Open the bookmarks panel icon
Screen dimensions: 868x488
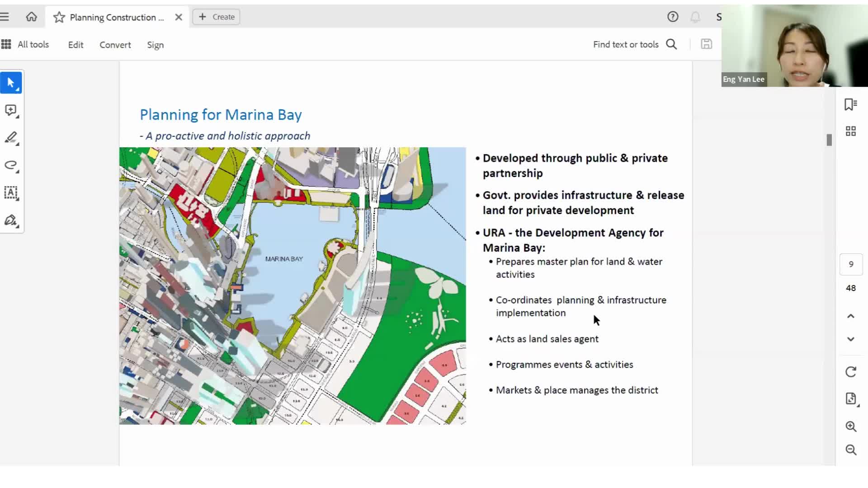pyautogui.click(x=850, y=104)
